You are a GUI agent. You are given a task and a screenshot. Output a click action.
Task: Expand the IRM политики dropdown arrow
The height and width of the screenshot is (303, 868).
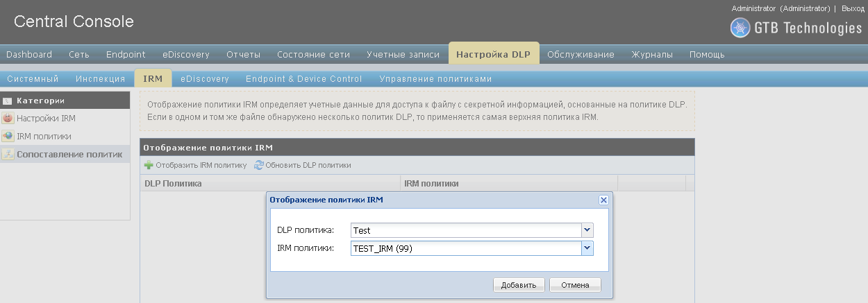click(x=587, y=248)
